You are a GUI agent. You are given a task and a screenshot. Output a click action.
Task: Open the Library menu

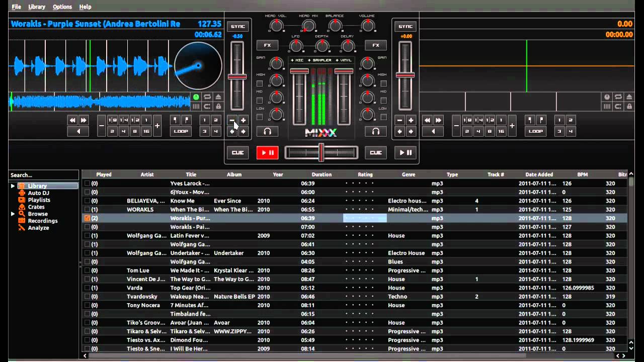37,7
